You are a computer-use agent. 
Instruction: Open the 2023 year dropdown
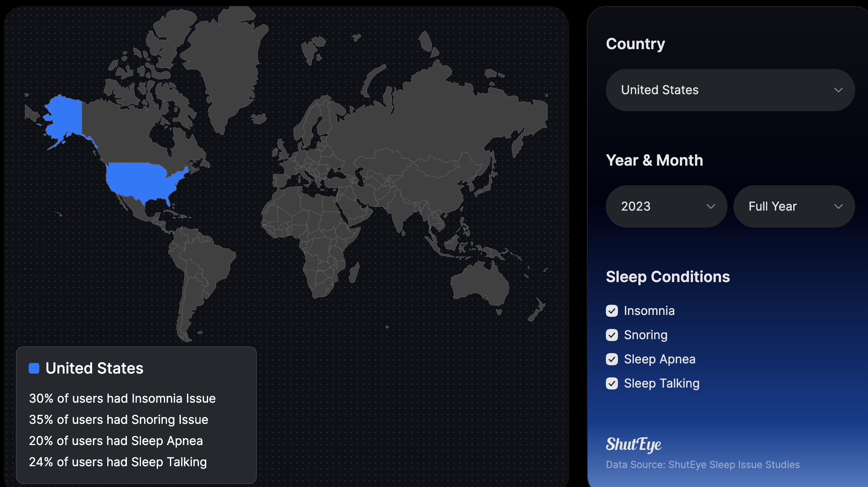666,206
